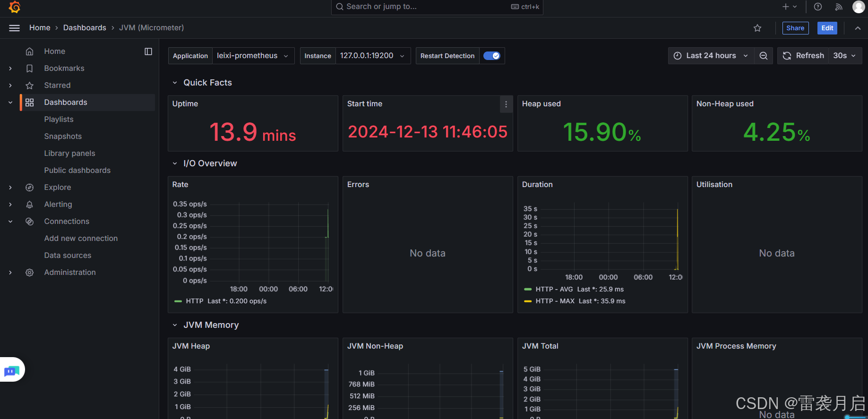Zoom out the time range
The width and height of the screenshot is (868, 419).
(764, 56)
